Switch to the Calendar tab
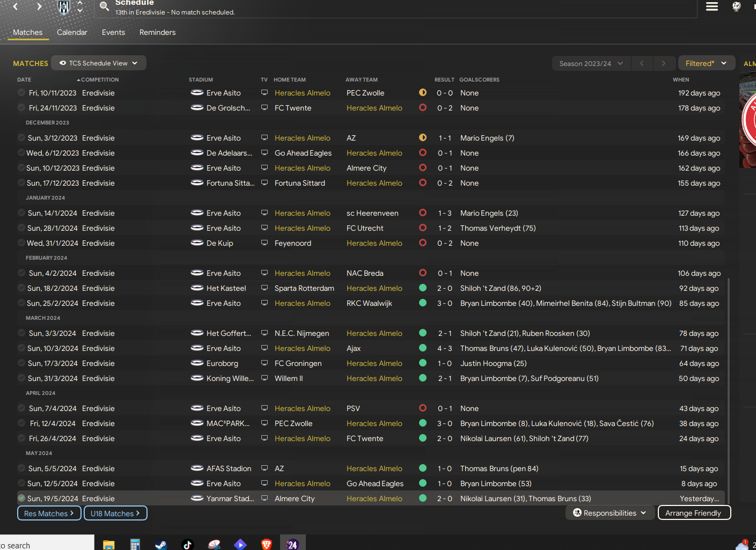Viewport: 756px width, 550px height. [x=72, y=32]
